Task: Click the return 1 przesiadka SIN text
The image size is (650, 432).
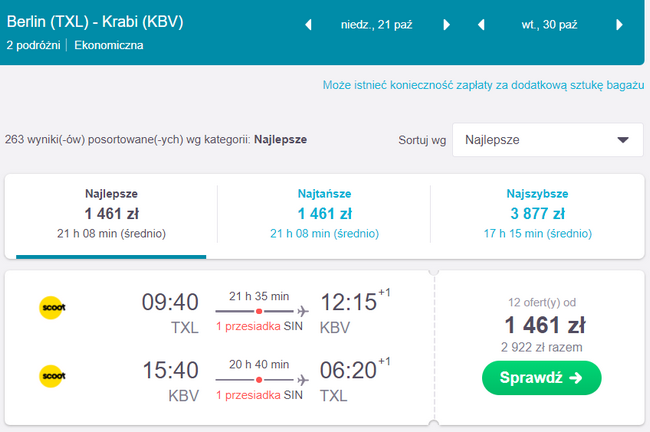Action: (x=259, y=395)
